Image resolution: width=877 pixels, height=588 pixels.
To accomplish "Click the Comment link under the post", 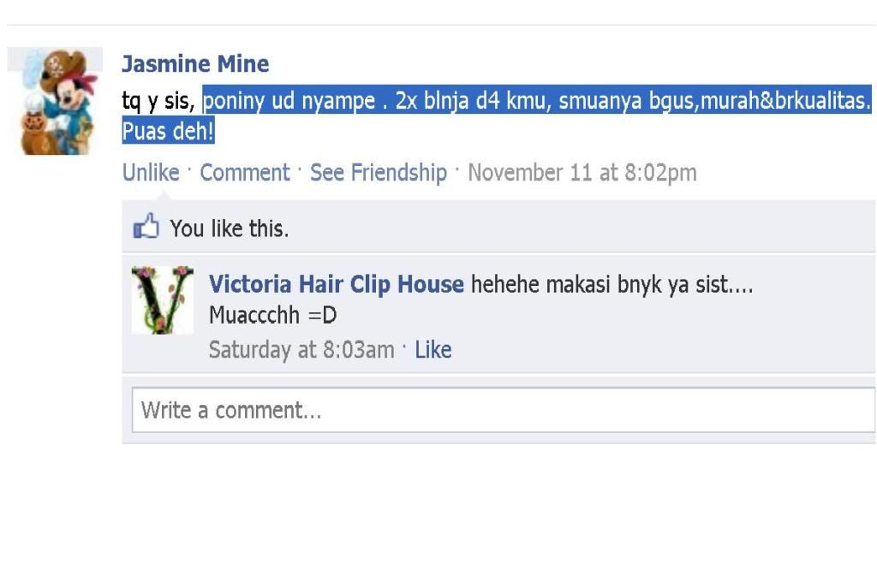I will [245, 172].
